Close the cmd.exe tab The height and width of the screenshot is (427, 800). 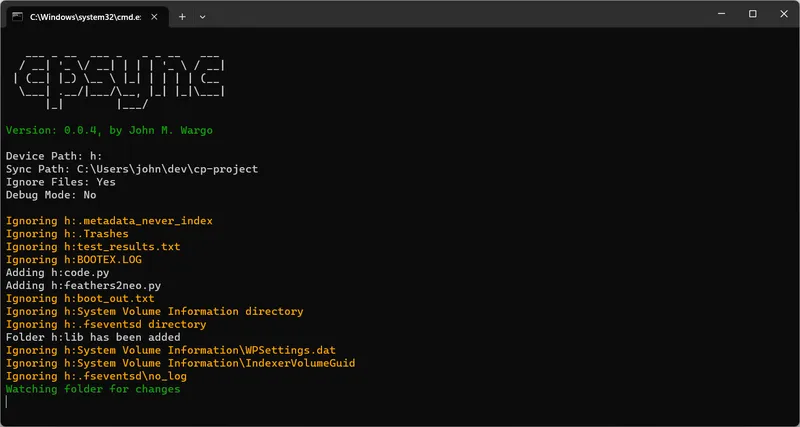pos(155,17)
